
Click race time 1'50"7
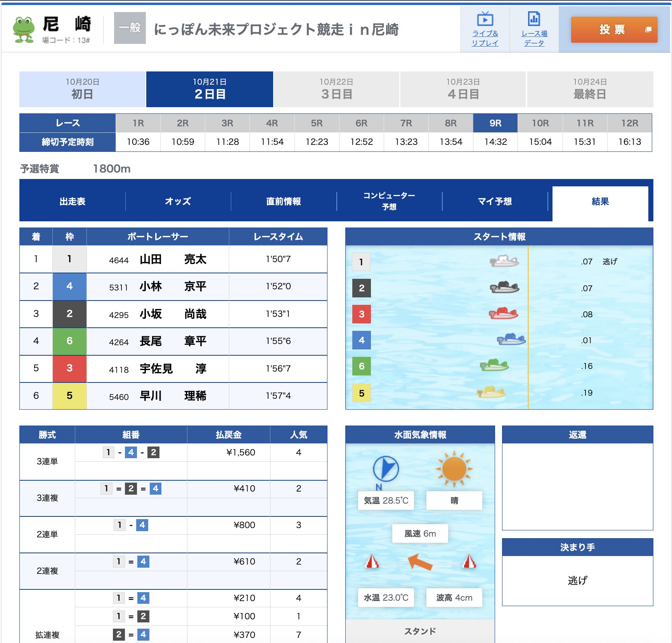[278, 259]
